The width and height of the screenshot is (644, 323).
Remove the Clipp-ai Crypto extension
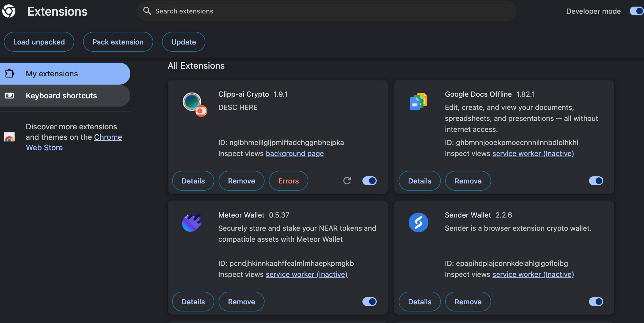point(241,181)
